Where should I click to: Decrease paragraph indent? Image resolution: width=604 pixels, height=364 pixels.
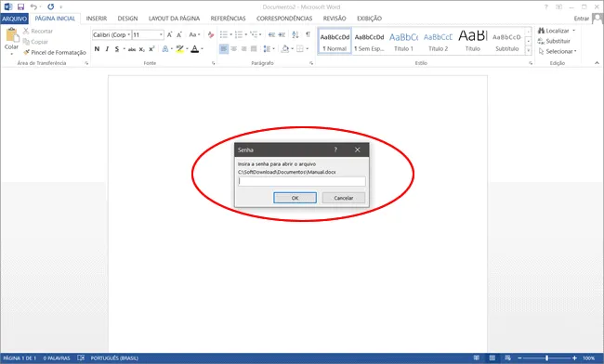(271, 34)
